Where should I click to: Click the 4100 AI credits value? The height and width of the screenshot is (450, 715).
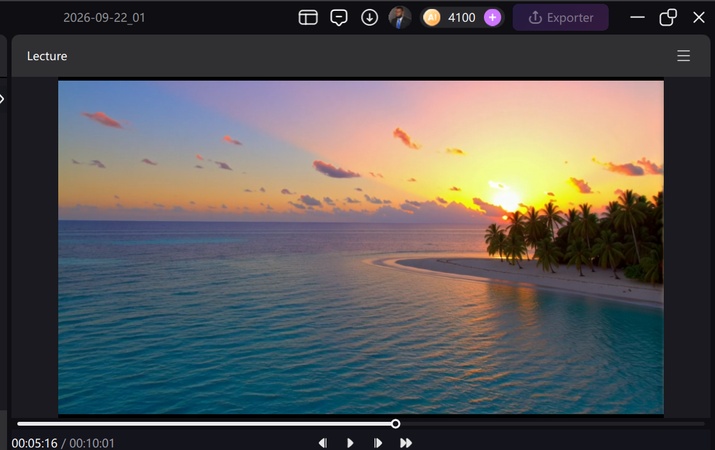tap(461, 18)
